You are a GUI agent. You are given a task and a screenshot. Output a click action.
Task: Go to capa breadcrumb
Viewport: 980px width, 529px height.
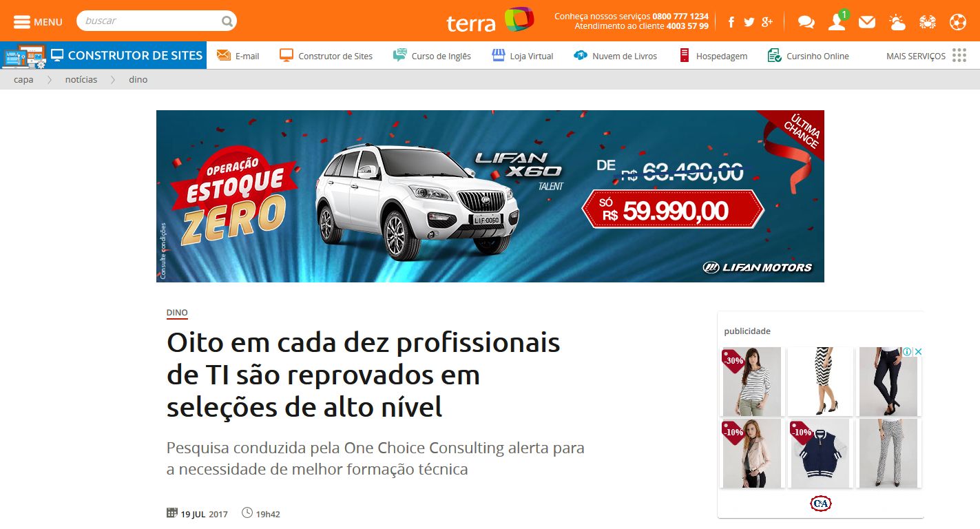tap(23, 79)
